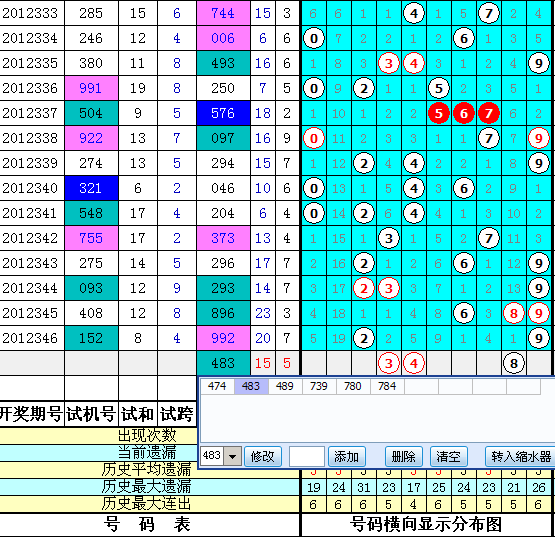555x537 pixels.
Task: Select number 784 in the list
Action: tap(387, 386)
